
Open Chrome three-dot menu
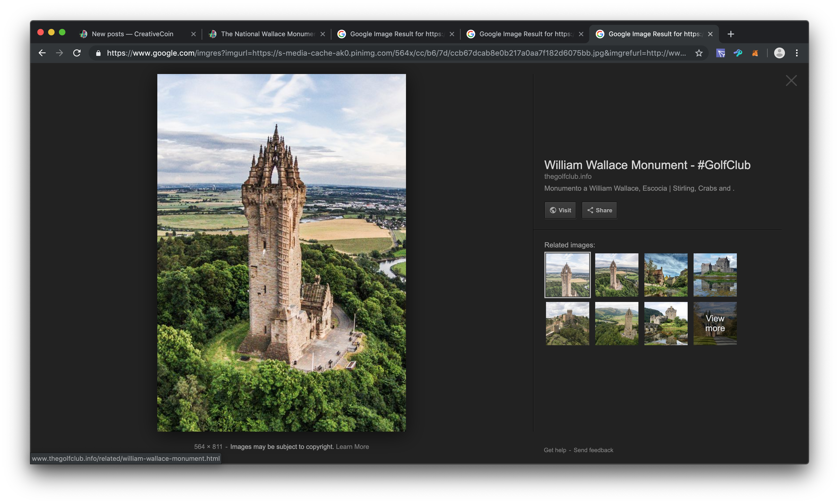pyautogui.click(x=797, y=53)
